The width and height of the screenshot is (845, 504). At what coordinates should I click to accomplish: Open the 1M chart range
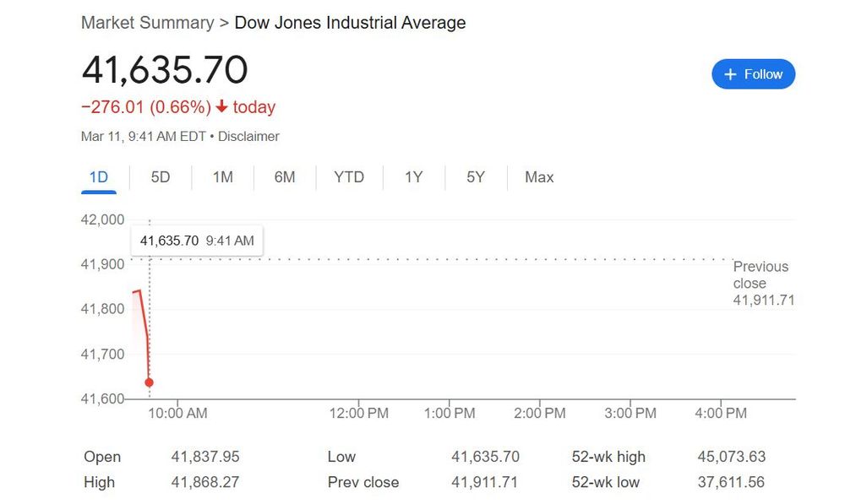[222, 177]
